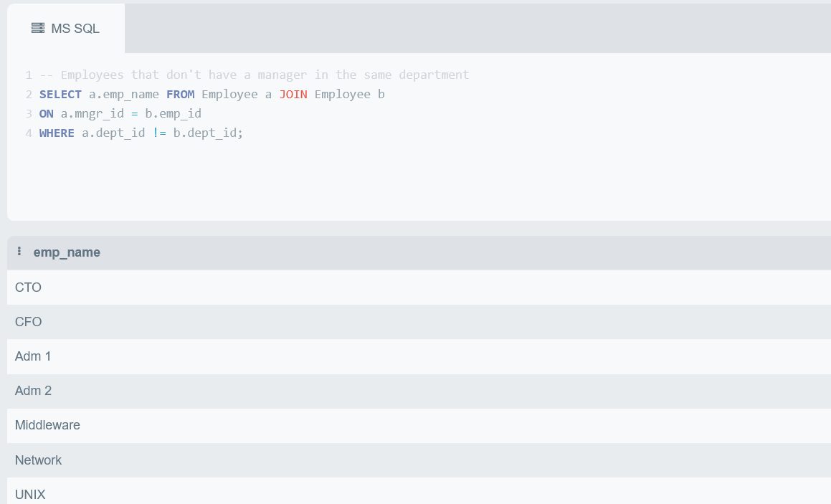The height and width of the screenshot is (504, 831).
Task: Click line number 4 in the editor gutter
Action: pos(29,133)
